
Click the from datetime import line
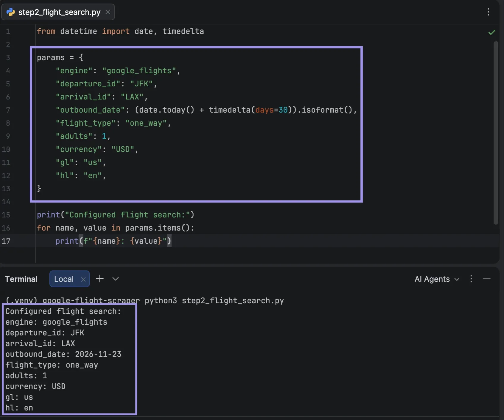tap(120, 31)
